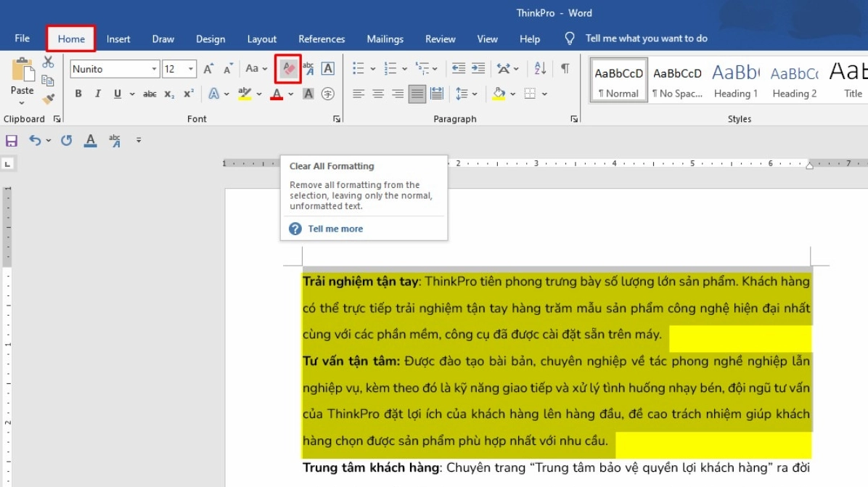Click the Paste clipboard icon
Image resolution: width=868 pixels, height=487 pixels.
[x=22, y=70]
